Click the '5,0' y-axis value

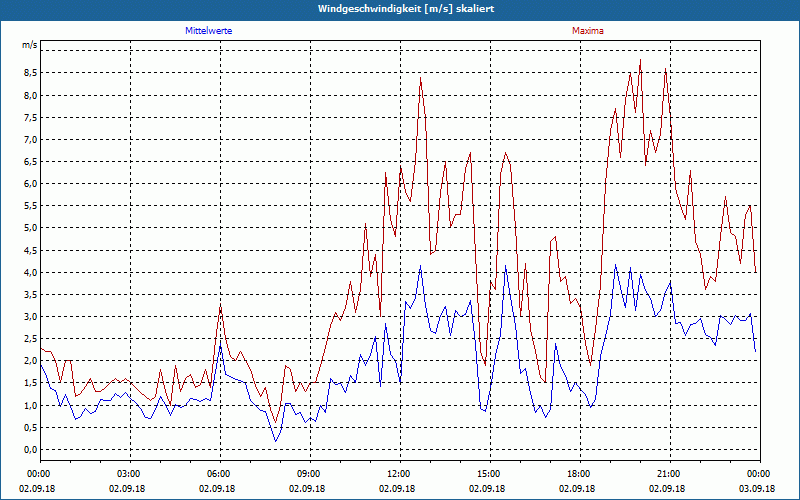[x=31, y=228]
